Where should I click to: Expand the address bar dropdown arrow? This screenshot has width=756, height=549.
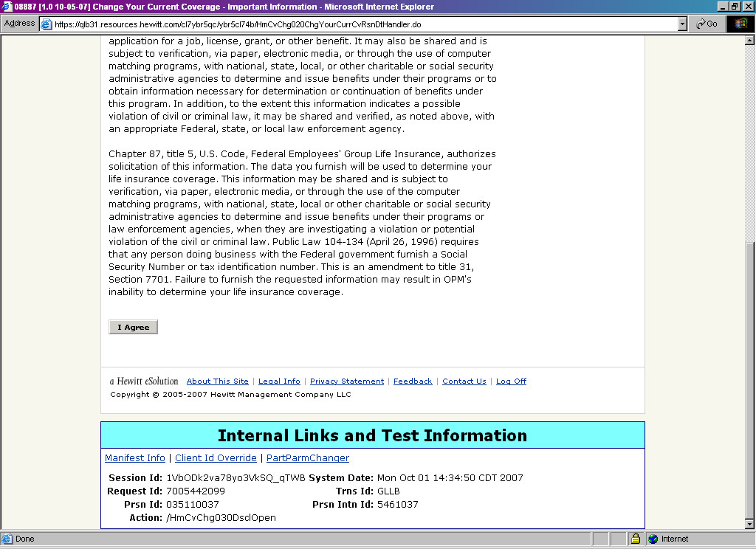click(x=682, y=24)
